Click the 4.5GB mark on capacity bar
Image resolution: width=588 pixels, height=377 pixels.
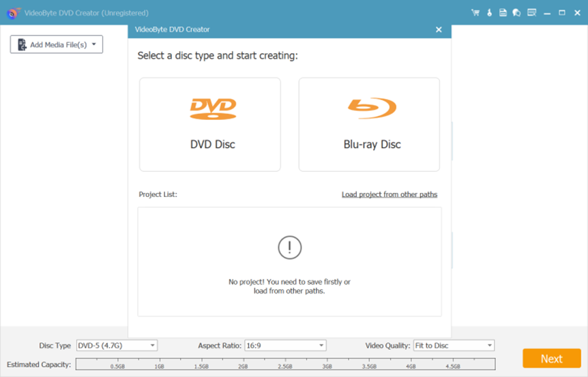click(453, 366)
